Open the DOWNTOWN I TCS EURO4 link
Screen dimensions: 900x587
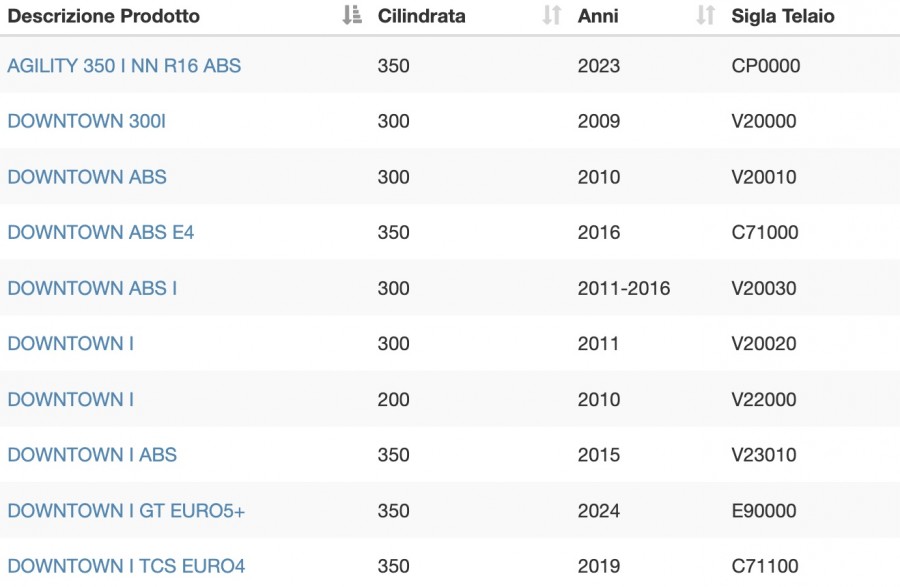coord(126,566)
